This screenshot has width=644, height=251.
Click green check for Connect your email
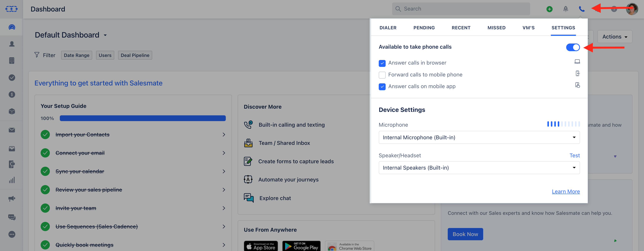pos(45,153)
